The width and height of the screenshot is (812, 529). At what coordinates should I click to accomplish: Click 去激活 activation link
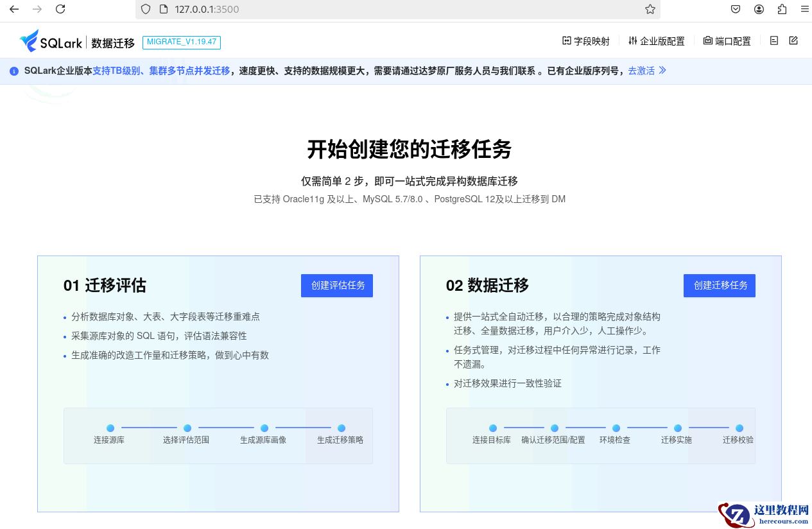(x=647, y=71)
